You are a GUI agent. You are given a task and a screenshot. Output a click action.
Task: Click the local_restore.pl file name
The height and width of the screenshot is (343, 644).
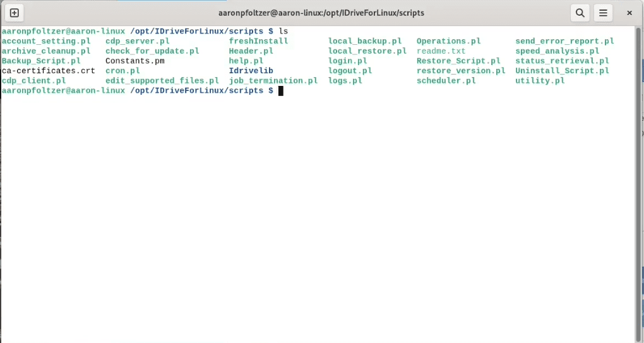click(367, 51)
